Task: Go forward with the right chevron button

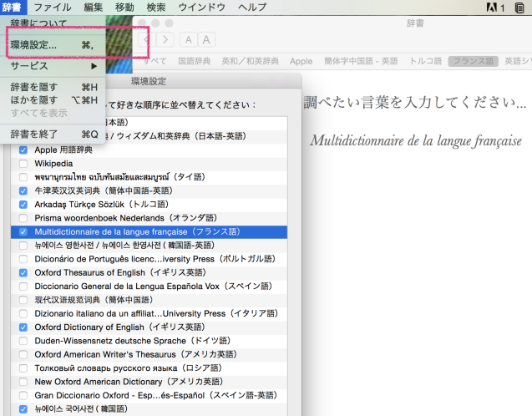Action: point(165,40)
